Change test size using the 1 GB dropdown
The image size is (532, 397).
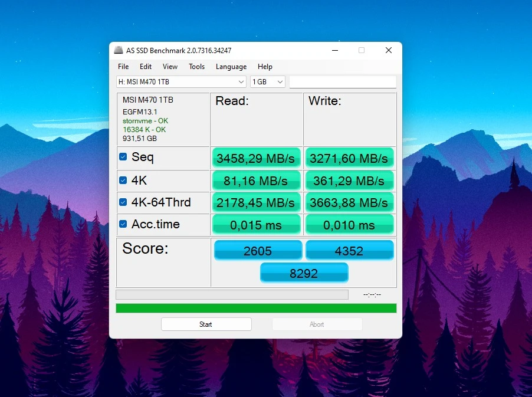[267, 81]
